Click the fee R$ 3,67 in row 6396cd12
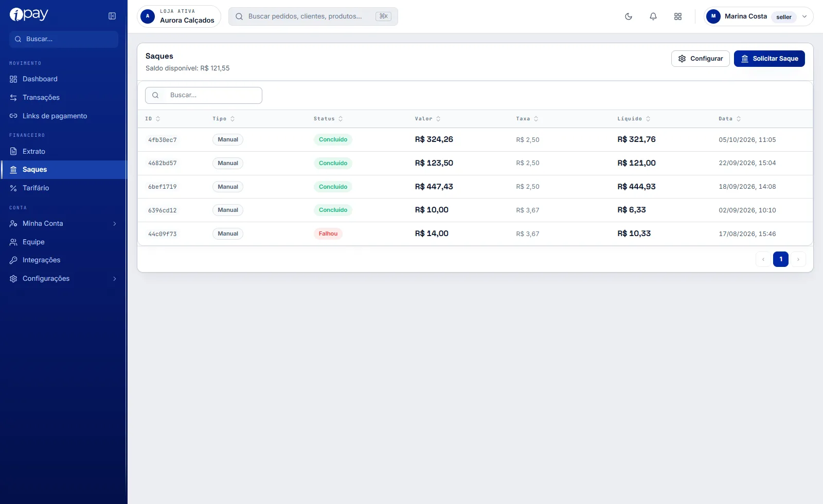This screenshot has width=823, height=504. click(528, 210)
